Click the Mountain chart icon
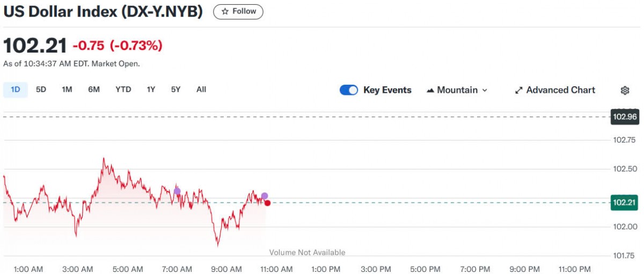 pyautogui.click(x=430, y=91)
